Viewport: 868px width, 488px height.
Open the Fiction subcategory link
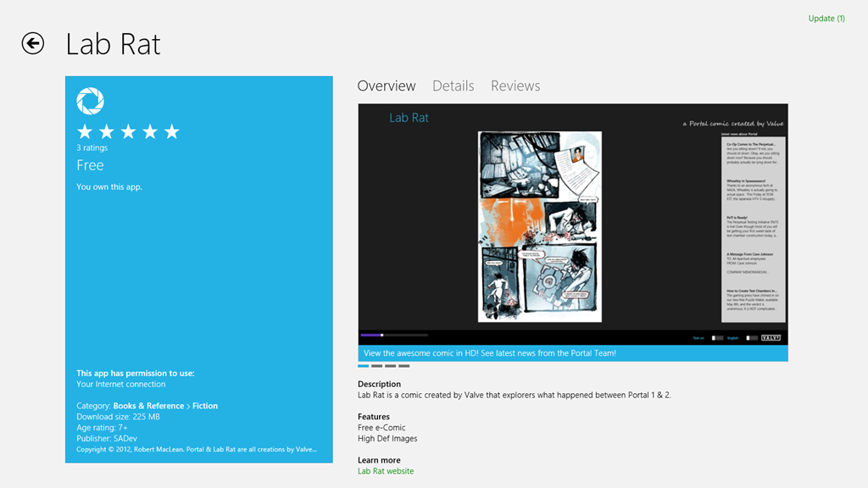click(x=205, y=406)
